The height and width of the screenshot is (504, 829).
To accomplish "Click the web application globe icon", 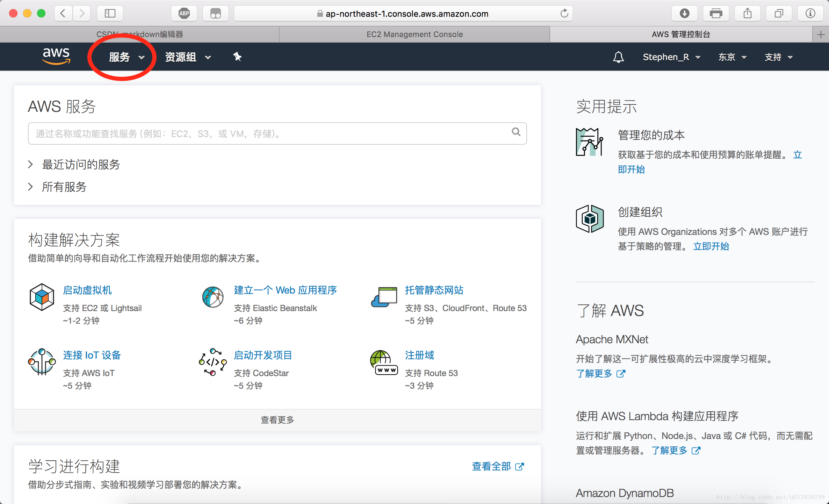I will pos(213,297).
